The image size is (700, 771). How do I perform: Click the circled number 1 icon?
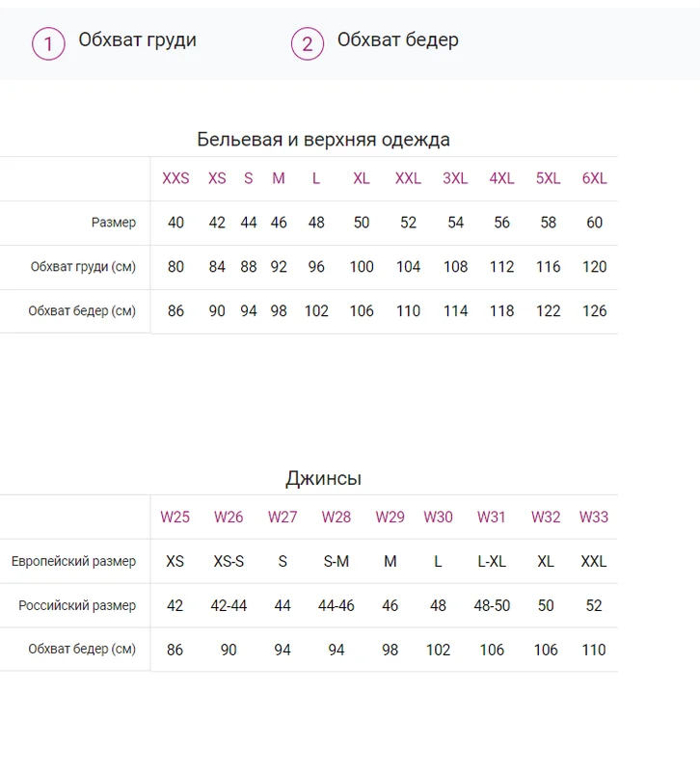(x=48, y=43)
